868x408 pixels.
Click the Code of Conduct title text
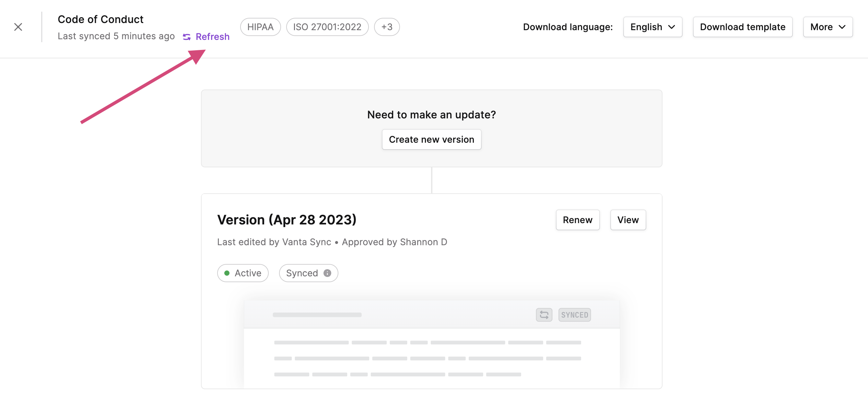pyautogui.click(x=100, y=19)
